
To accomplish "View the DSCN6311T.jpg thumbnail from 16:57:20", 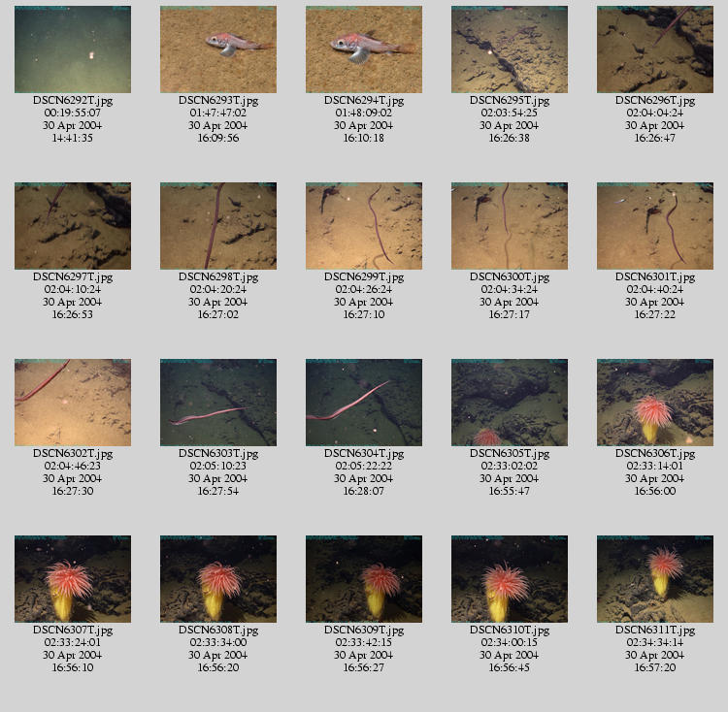I will pyautogui.click(x=654, y=579).
